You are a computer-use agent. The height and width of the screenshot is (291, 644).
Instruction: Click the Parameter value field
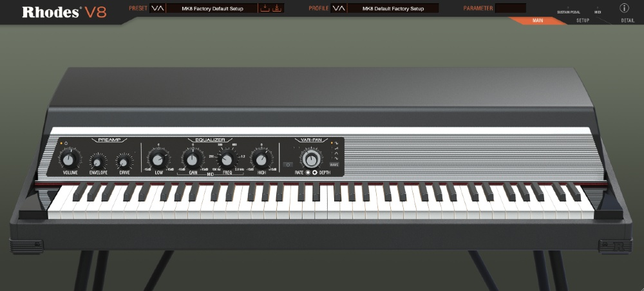click(x=511, y=8)
